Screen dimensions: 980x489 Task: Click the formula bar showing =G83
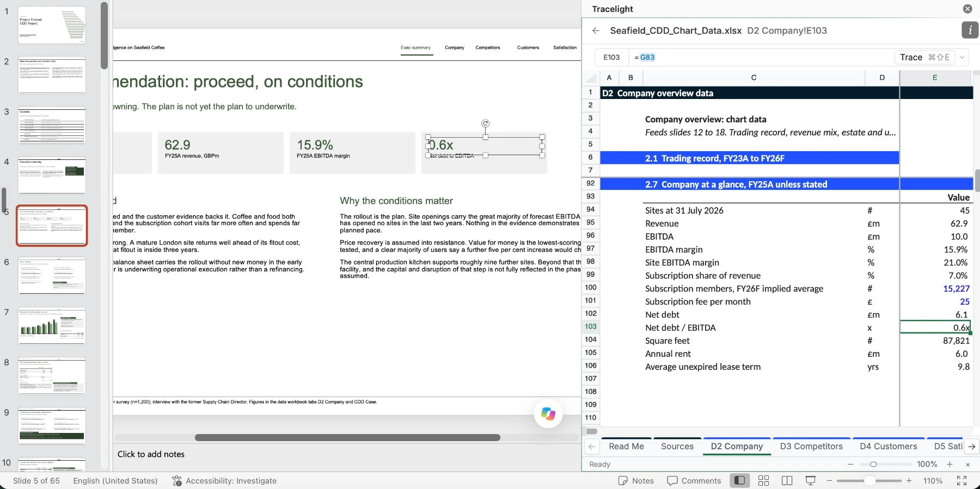click(x=761, y=57)
